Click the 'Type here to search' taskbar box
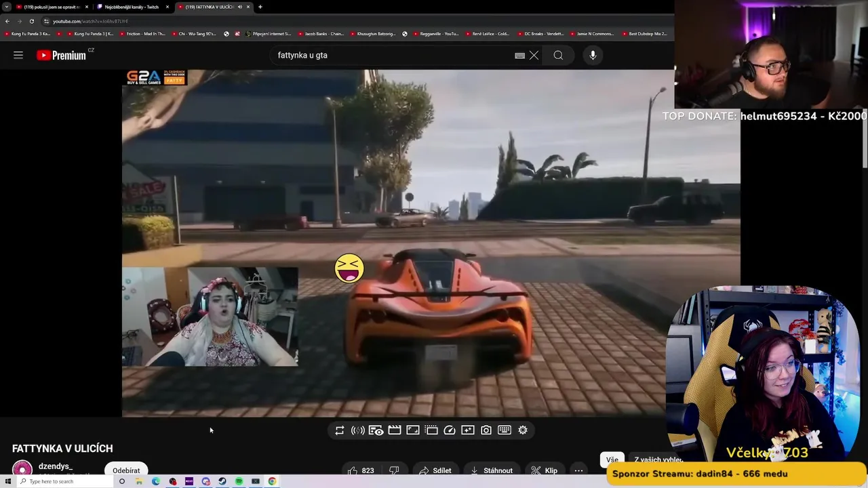 tap(66, 481)
